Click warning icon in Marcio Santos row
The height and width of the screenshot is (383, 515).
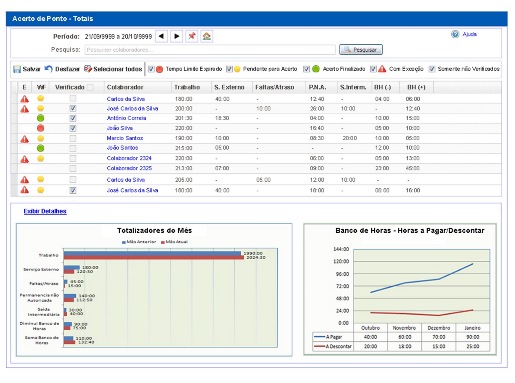click(25, 139)
